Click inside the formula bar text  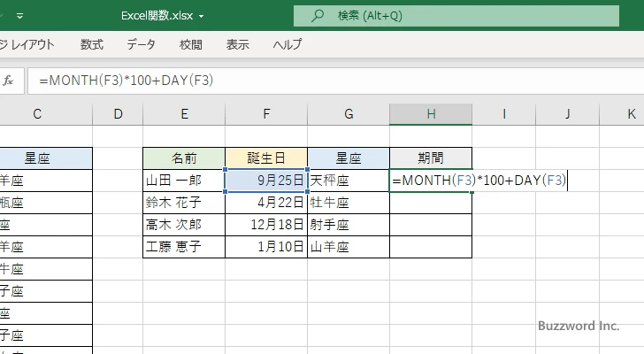[126, 81]
